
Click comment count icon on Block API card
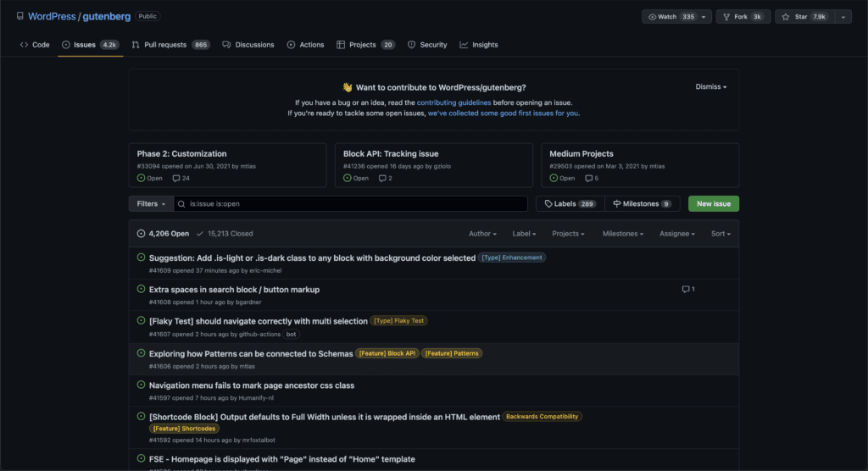coord(382,178)
